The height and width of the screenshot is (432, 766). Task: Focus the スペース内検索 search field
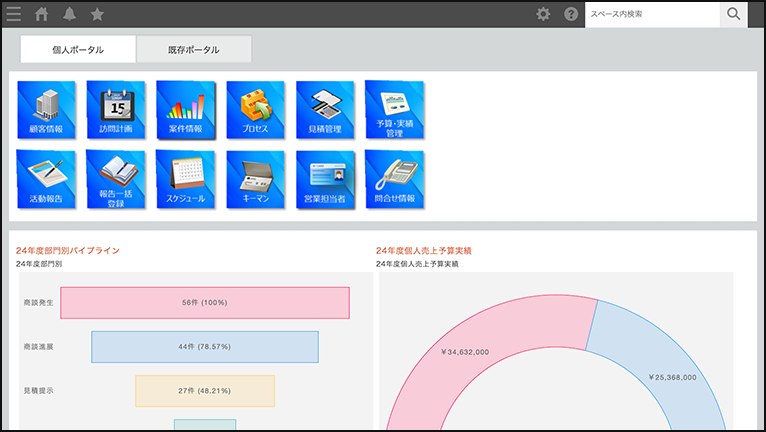[652, 14]
